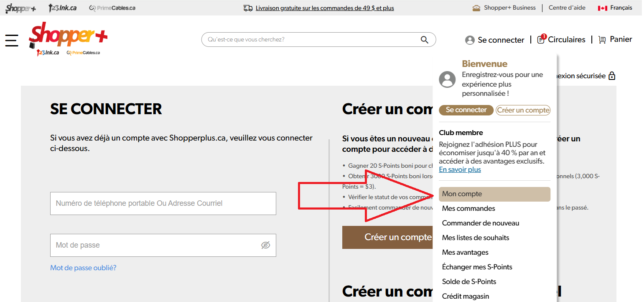Viewport: 644px width, 302px height.
Task: Click the Se connecter header link
Action: (501, 40)
